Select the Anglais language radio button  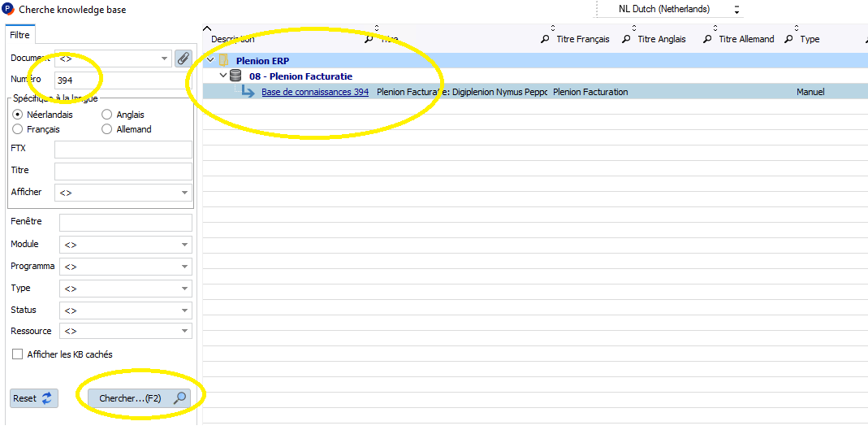(107, 115)
